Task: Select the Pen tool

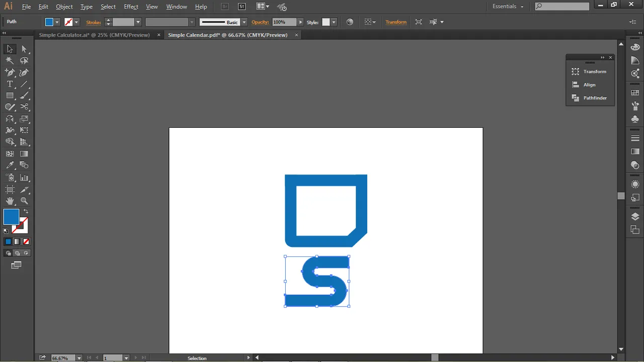Action: [x=10, y=72]
